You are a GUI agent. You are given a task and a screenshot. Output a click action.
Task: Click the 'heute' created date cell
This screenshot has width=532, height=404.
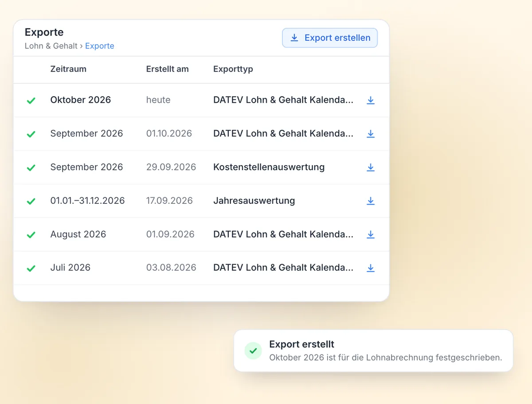pos(158,100)
